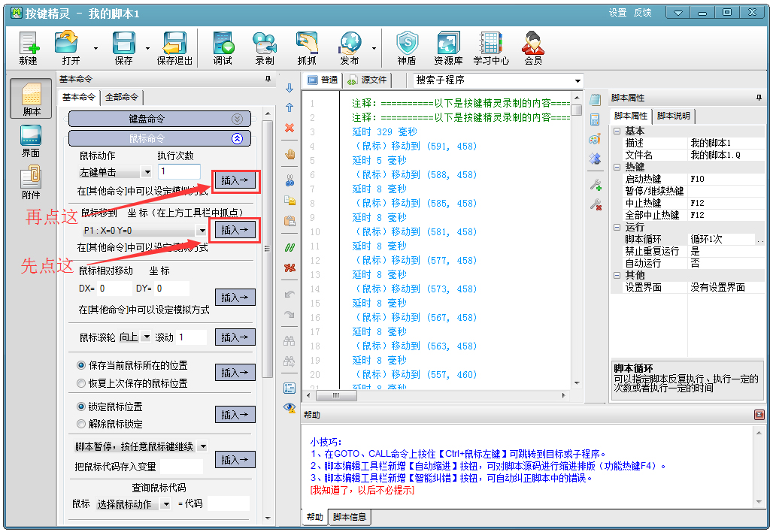The image size is (773, 532).
Task: Start debugging with the 调试 icon
Action: click(x=223, y=48)
